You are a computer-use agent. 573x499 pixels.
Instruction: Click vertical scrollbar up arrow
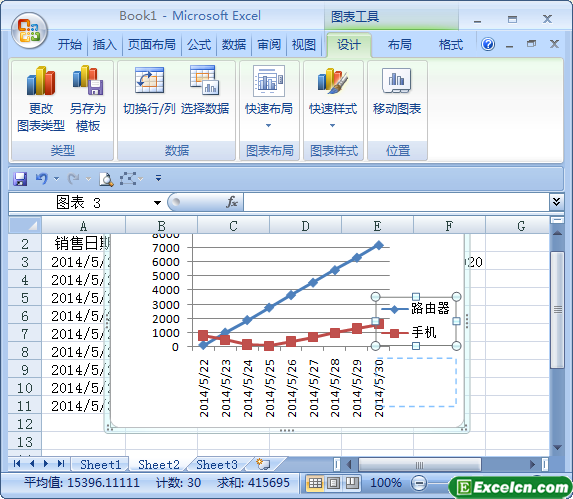tap(557, 233)
